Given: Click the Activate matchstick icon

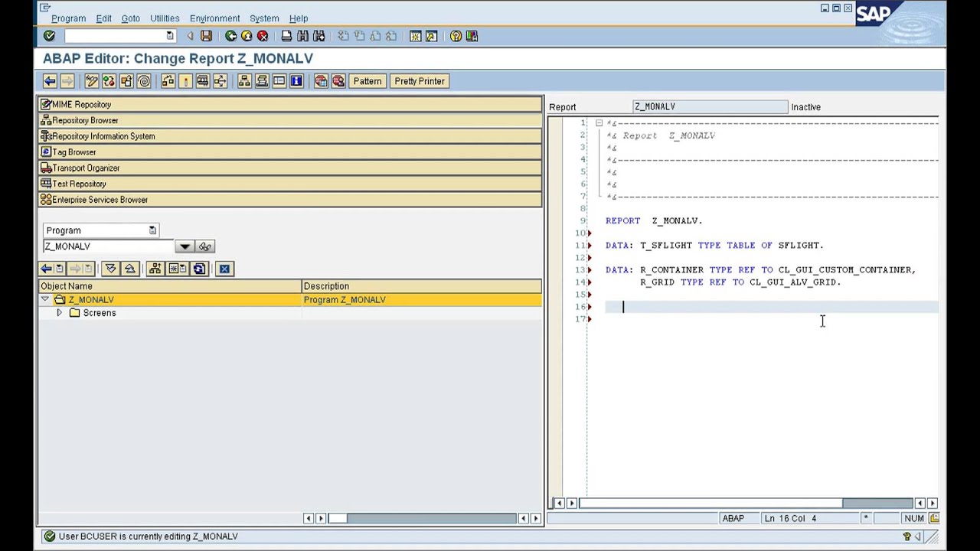Looking at the screenshot, I should (x=185, y=81).
